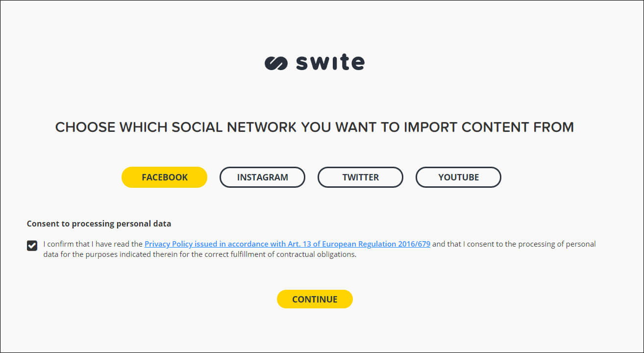
Task: Click the 'Consent to processing personal data' label
Action: 99,224
